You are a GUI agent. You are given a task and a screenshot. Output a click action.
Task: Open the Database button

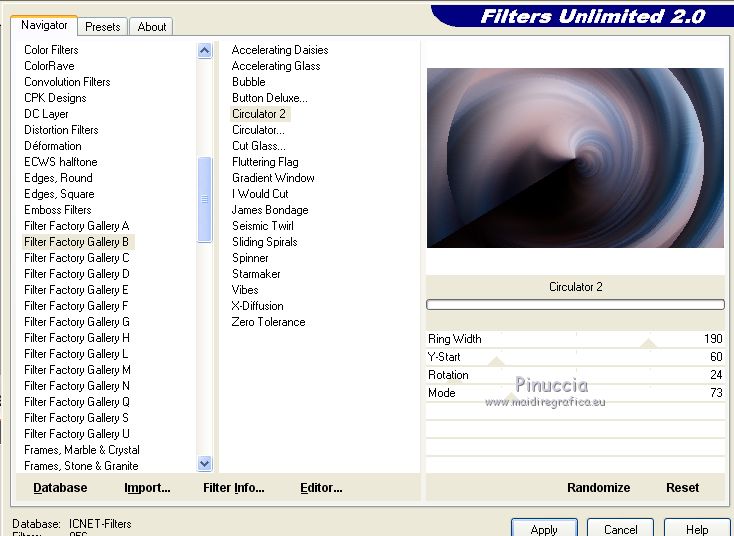(60, 487)
